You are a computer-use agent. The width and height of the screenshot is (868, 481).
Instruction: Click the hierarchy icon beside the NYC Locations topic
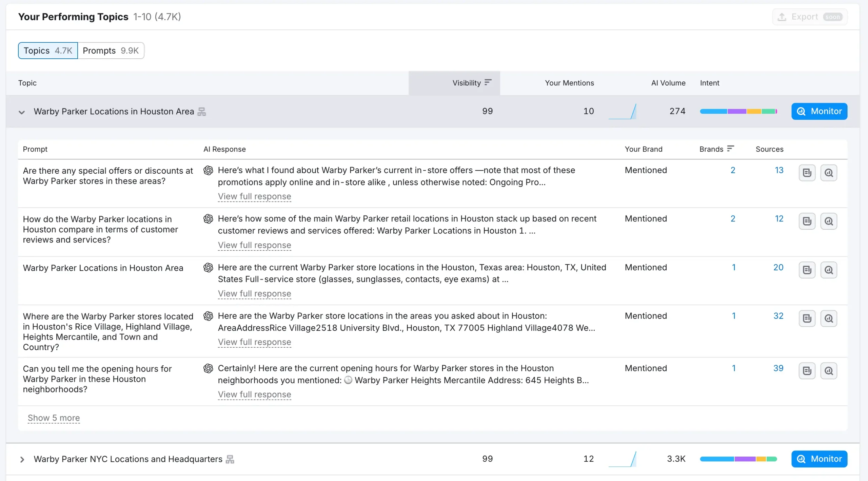pos(230,459)
